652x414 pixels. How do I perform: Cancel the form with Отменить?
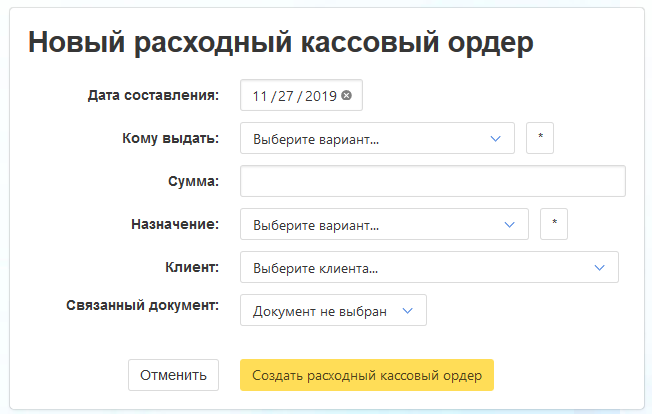173,375
